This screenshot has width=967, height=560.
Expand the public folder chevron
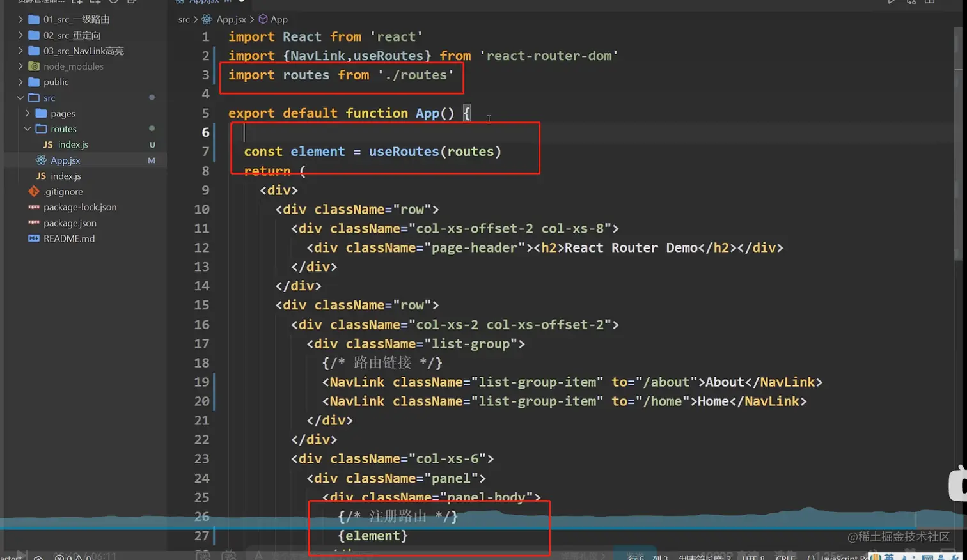[x=20, y=82]
